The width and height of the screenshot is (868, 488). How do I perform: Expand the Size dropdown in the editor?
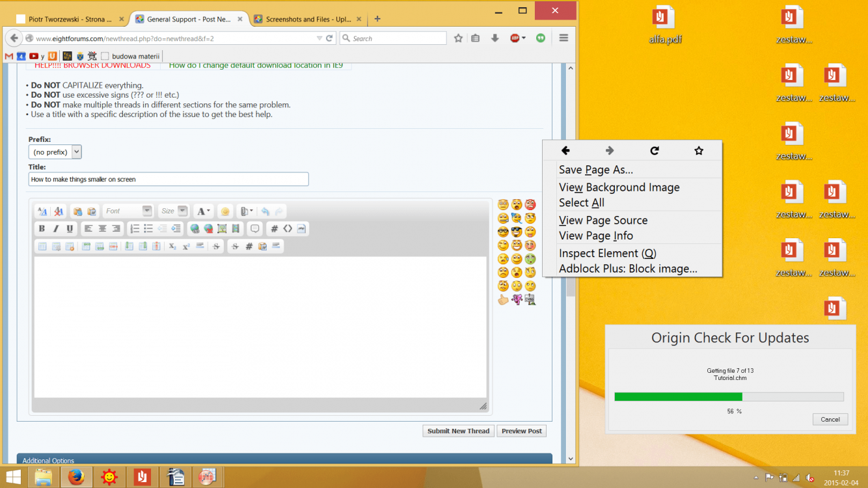(x=174, y=211)
